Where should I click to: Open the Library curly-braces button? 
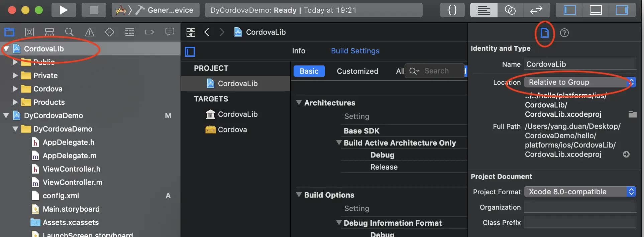(x=452, y=10)
